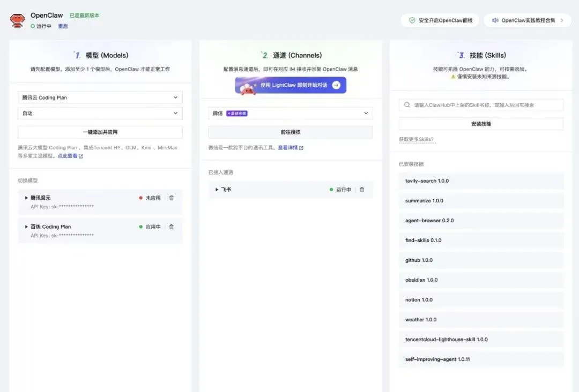579x392 pixels.
Task: Open the 腾讯云 Coding Plan provider dropdown
Action: tap(100, 97)
